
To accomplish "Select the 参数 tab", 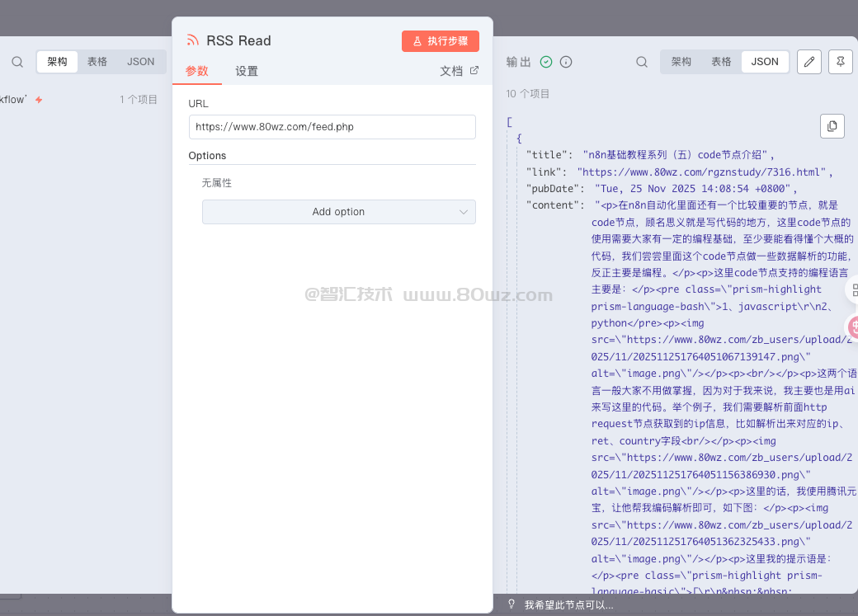I will click(197, 71).
